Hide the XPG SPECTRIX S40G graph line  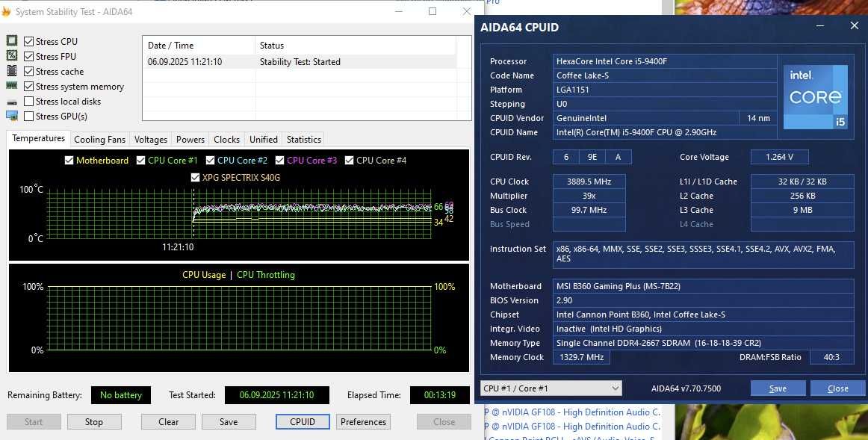tap(195, 177)
